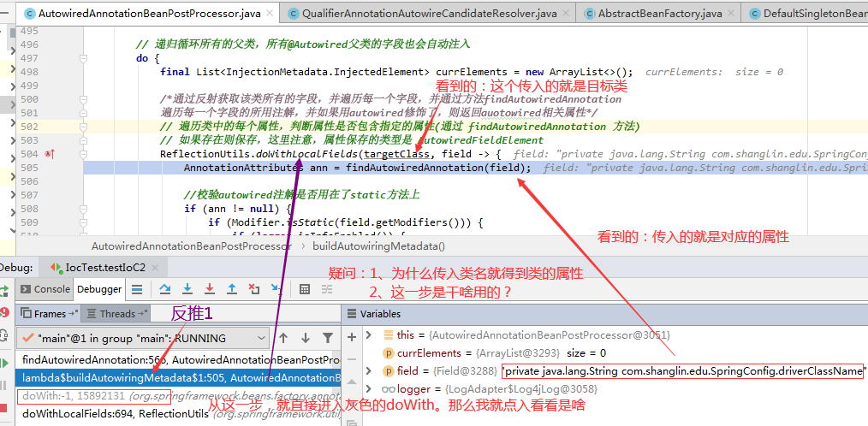Image resolution: width=868 pixels, height=426 pixels.
Task: Click the Step Over debugger icon
Action: [165, 289]
